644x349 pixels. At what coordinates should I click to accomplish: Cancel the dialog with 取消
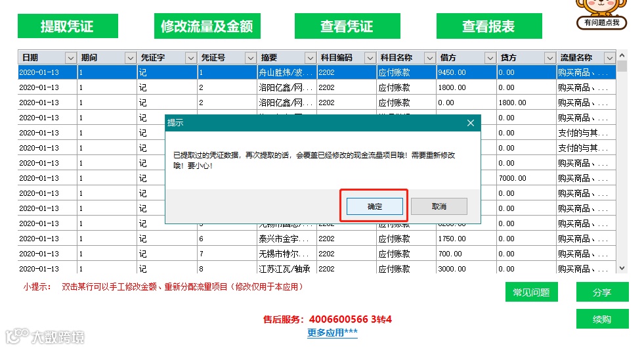439,206
